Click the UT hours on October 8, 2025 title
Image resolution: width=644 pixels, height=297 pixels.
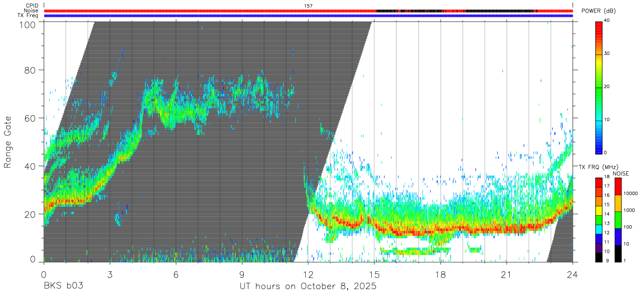[x=308, y=287]
